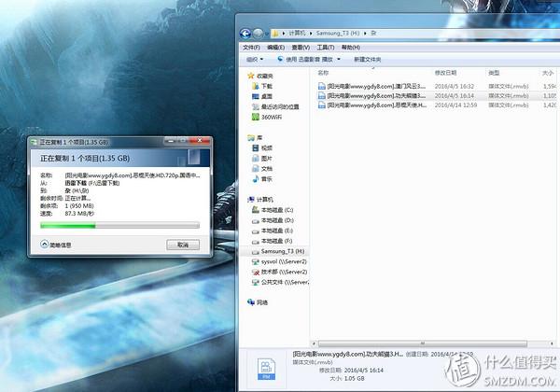Click the Forward navigation arrow in Explorer
The width and height of the screenshot is (560, 392).
[260, 31]
